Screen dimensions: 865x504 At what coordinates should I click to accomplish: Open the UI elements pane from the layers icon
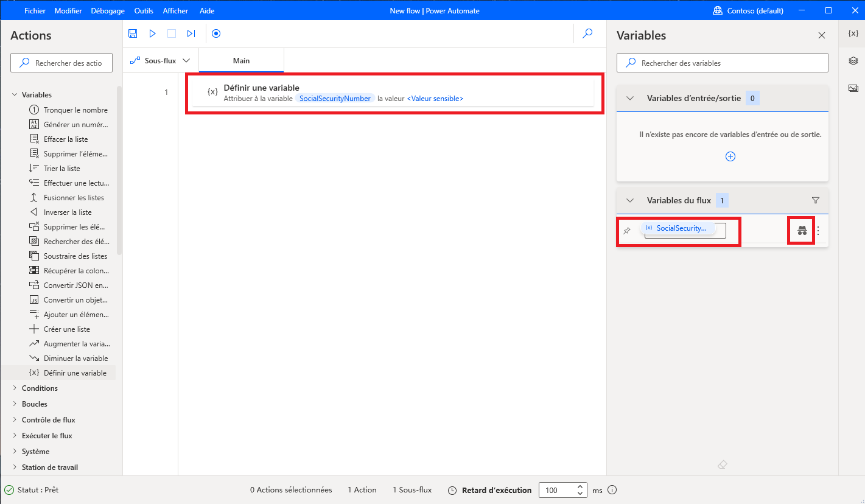[853, 61]
